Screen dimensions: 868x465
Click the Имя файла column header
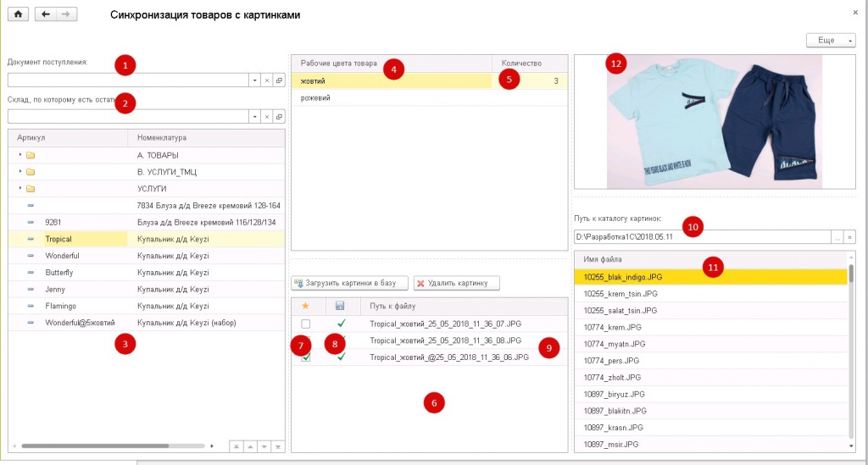(x=711, y=259)
